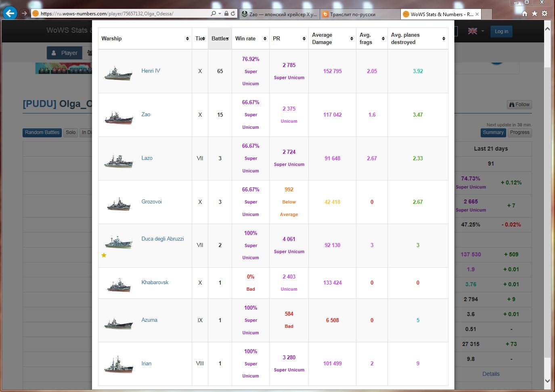Open browser settings gear icon
The width and height of the screenshot is (555, 392).
click(x=545, y=13)
